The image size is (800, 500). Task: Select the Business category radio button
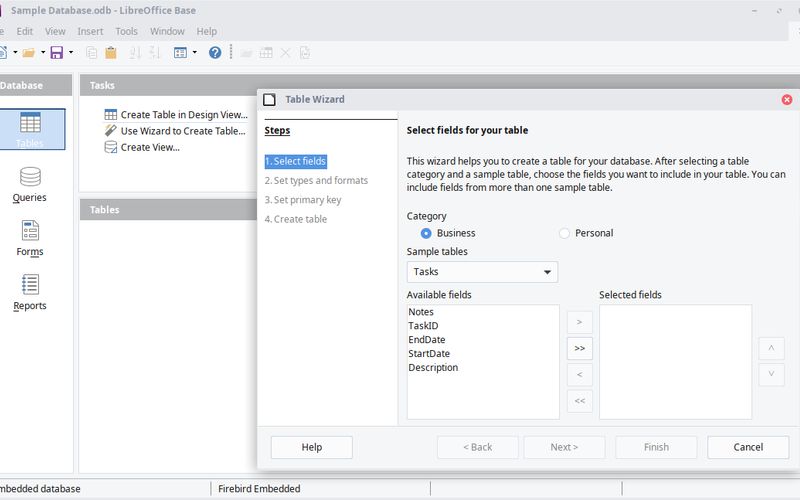pos(426,233)
